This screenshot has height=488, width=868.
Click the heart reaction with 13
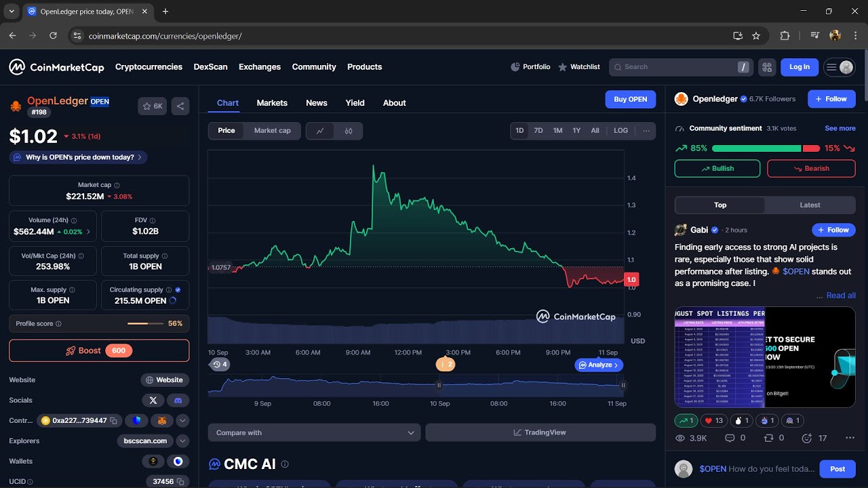(713, 421)
